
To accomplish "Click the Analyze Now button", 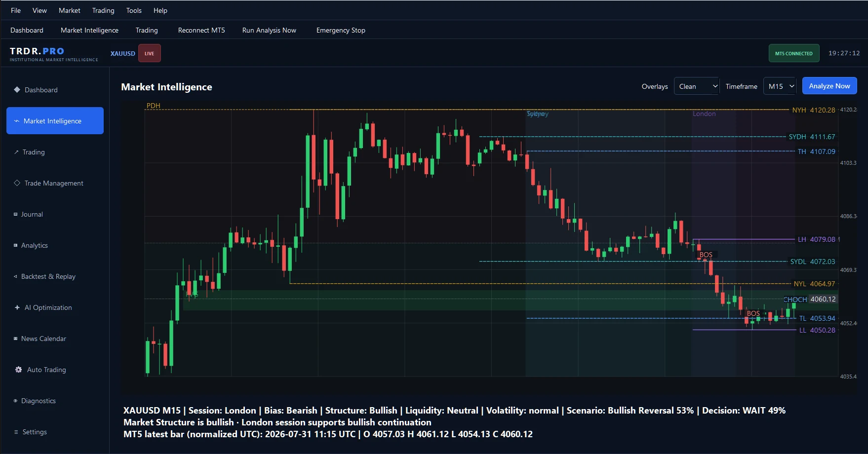I will click(x=829, y=86).
